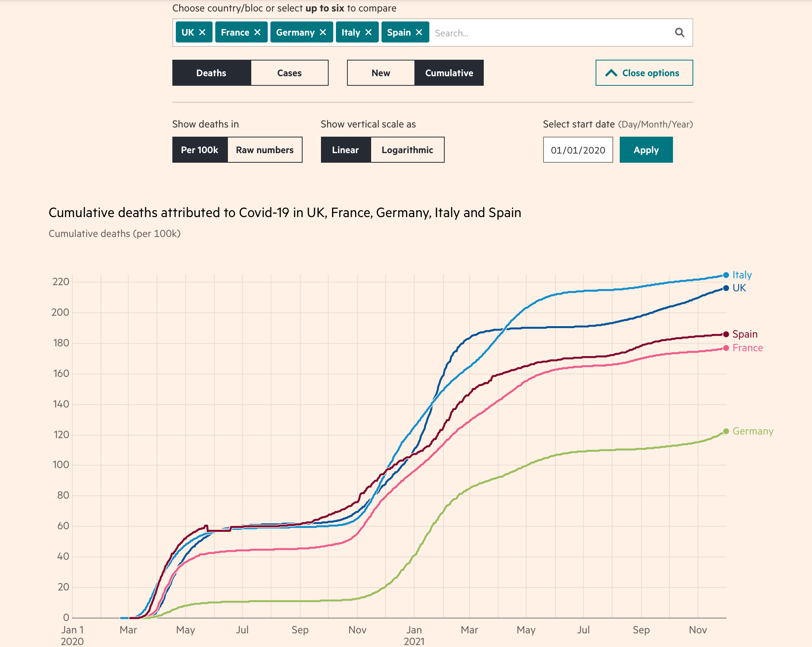The image size is (812, 647).
Task: Remove Germany tag via its X icon
Action: pyautogui.click(x=323, y=33)
